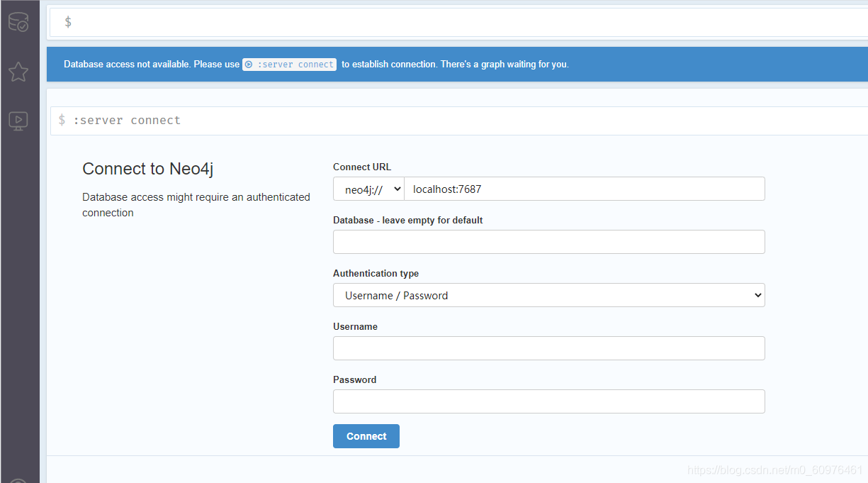Open the neo4j:// protocol scheme dropdown
Image resolution: width=868 pixels, height=483 pixels.
tap(368, 189)
